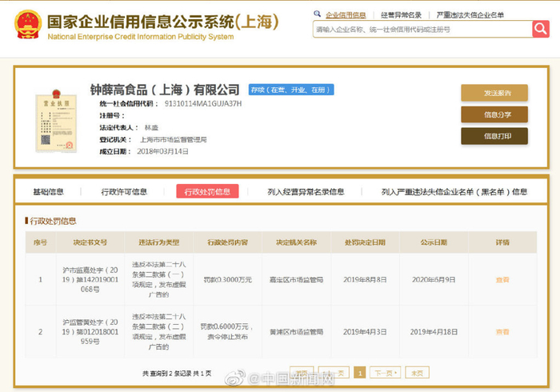Click document number ending 012018001959号

click(90, 332)
